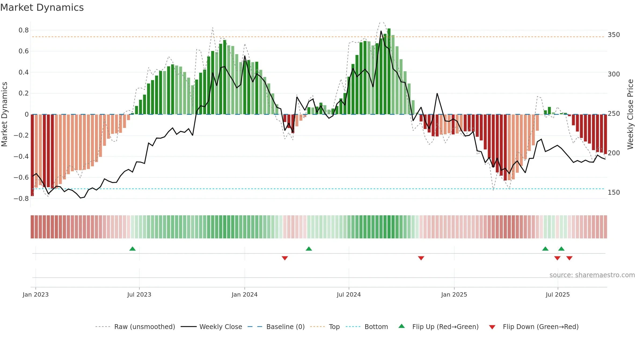Click the Market Dynamics chart title
The width and height of the screenshot is (644, 362).
pos(42,8)
